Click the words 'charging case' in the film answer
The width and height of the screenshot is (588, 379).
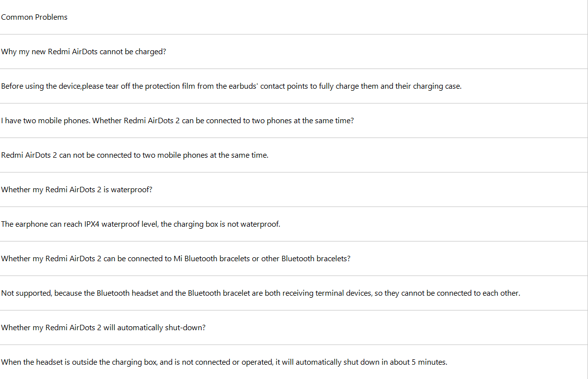(x=436, y=86)
